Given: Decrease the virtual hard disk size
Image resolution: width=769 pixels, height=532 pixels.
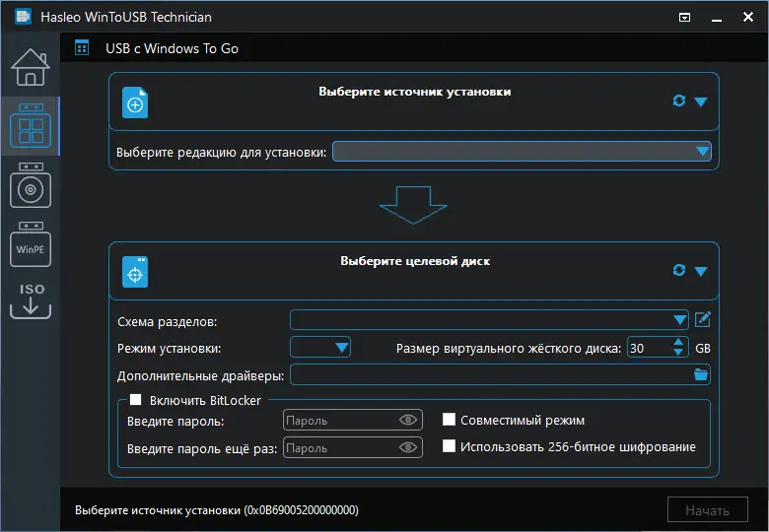Looking at the screenshot, I should pyautogui.click(x=678, y=353).
